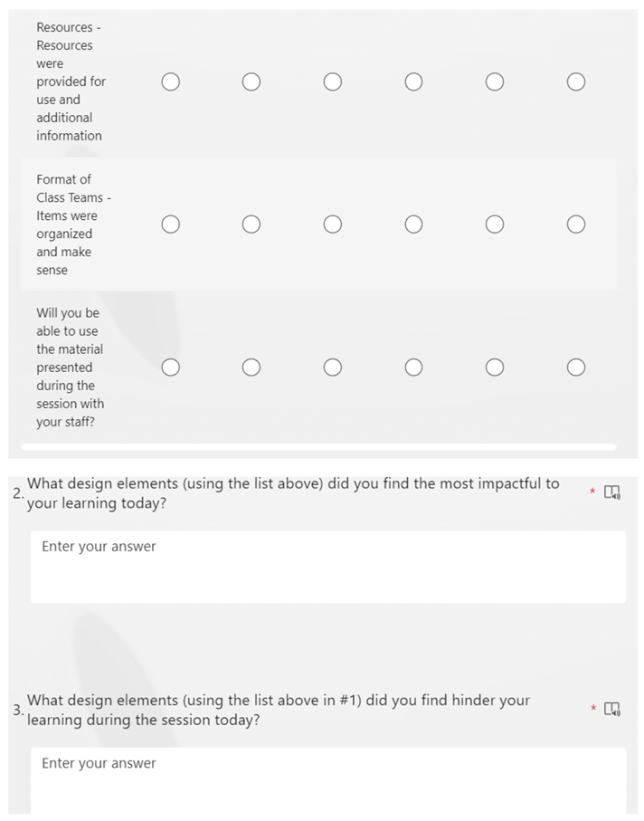
Task: Click the answer field for question 3
Action: coord(327,778)
